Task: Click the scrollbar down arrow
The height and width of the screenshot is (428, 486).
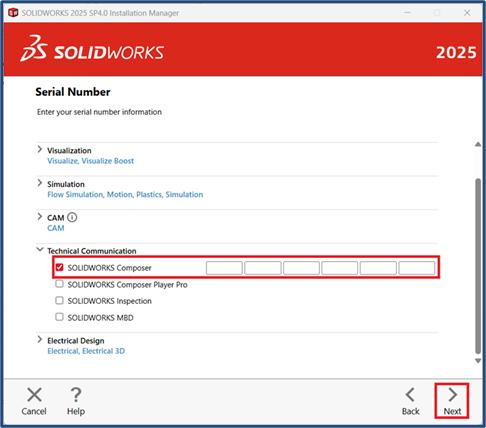Action: pos(478,361)
